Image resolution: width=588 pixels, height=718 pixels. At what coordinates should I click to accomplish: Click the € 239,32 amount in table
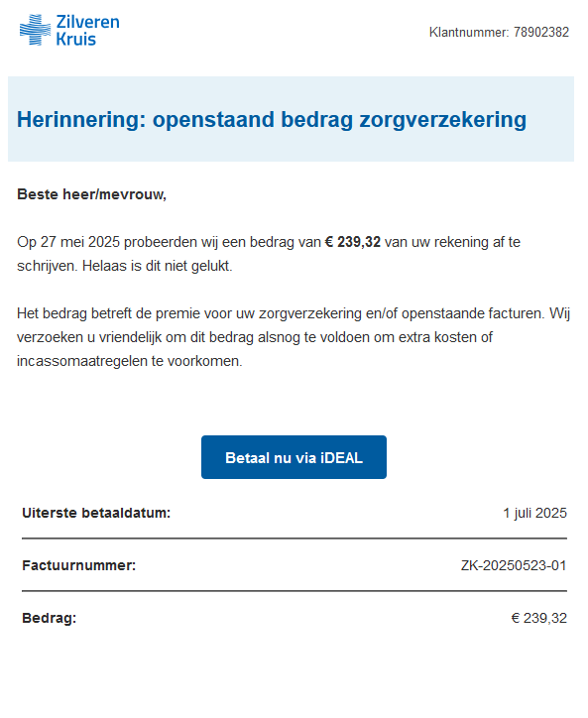(539, 618)
